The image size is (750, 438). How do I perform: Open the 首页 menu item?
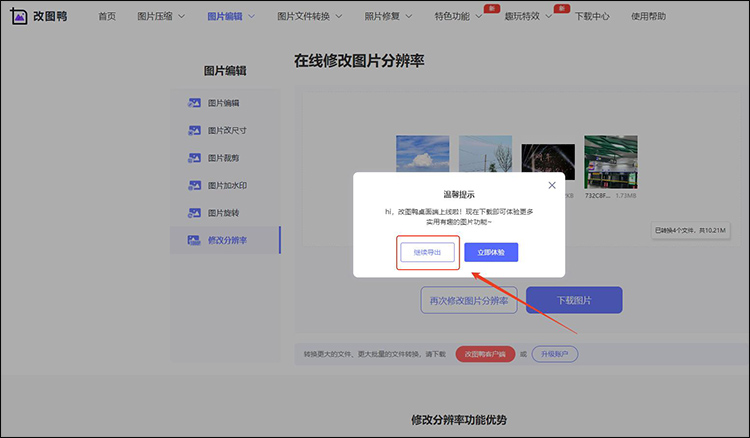(107, 16)
